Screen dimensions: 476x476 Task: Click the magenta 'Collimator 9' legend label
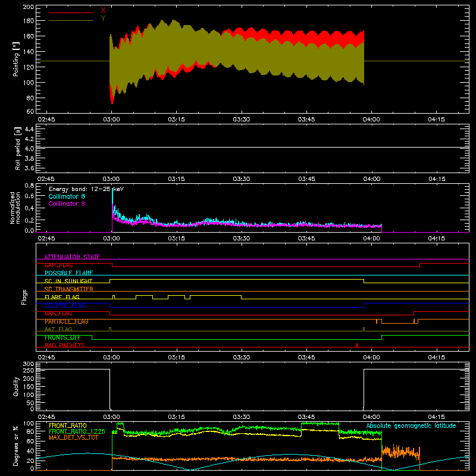tap(67, 203)
